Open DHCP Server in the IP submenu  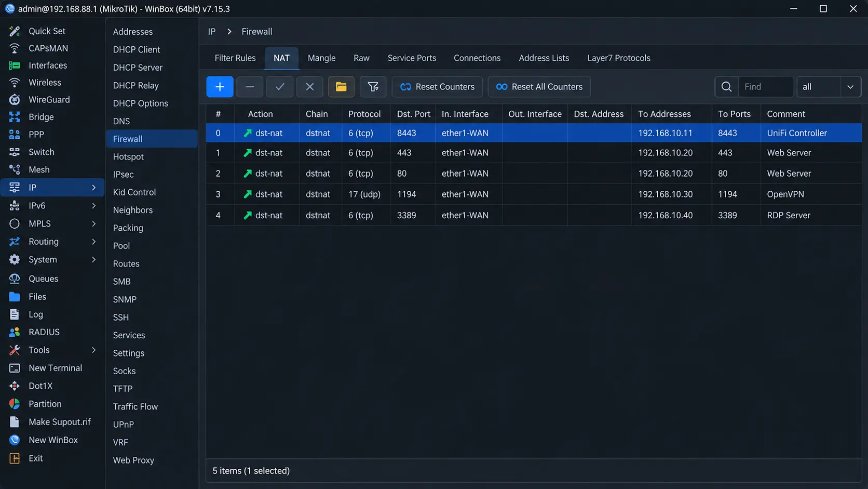(x=138, y=68)
